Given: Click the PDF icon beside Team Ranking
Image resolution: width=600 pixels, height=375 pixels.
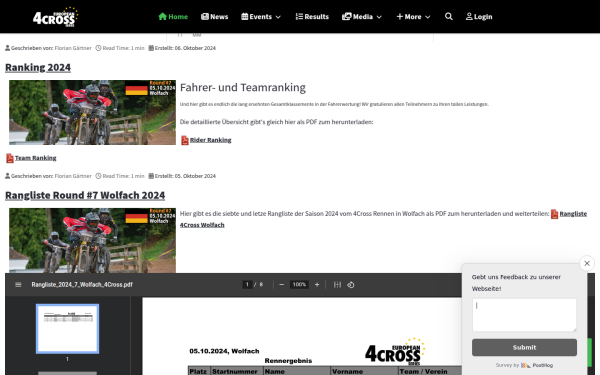Looking at the screenshot, I should (10, 158).
